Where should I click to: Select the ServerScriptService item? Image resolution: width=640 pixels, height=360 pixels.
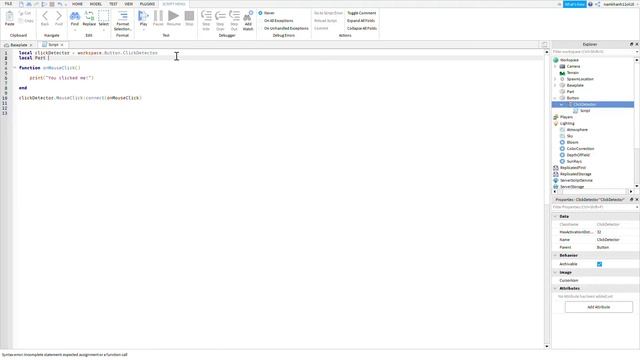coord(576,180)
